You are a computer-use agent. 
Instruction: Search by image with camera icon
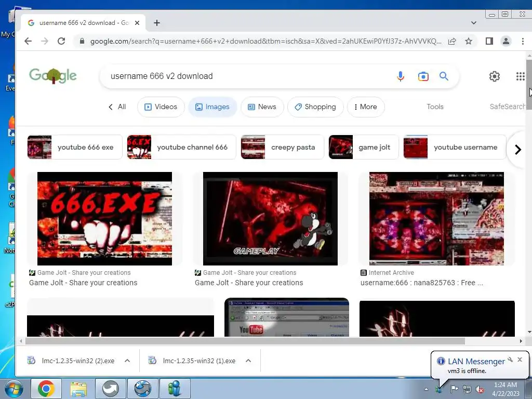pos(423,76)
